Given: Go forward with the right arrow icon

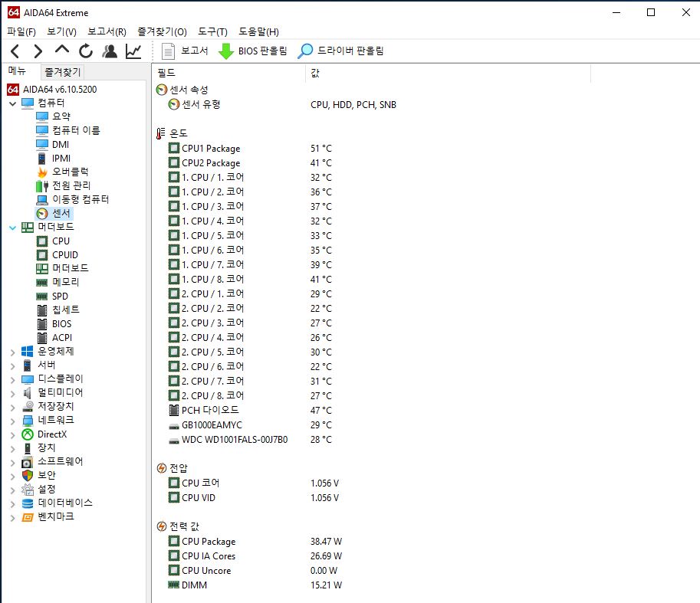Looking at the screenshot, I should point(38,51).
